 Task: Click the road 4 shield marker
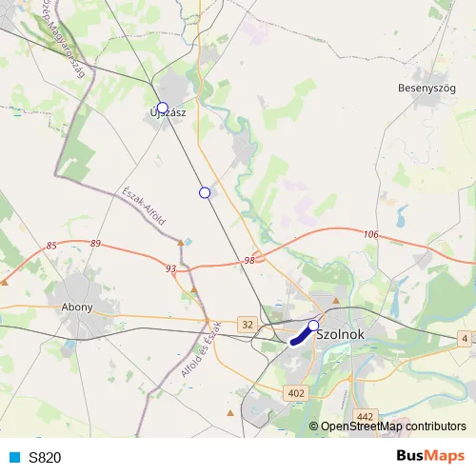click(x=465, y=339)
